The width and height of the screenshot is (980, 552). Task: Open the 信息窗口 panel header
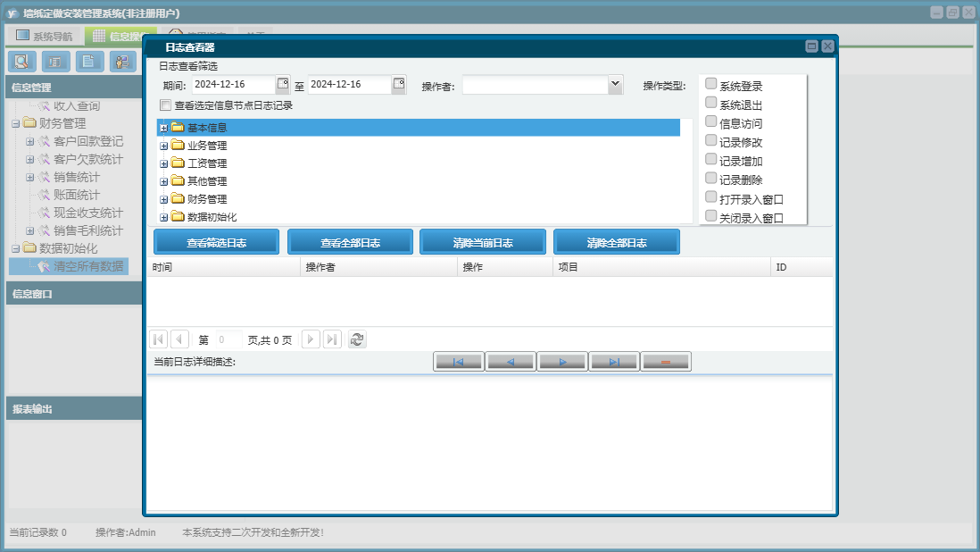click(x=74, y=294)
